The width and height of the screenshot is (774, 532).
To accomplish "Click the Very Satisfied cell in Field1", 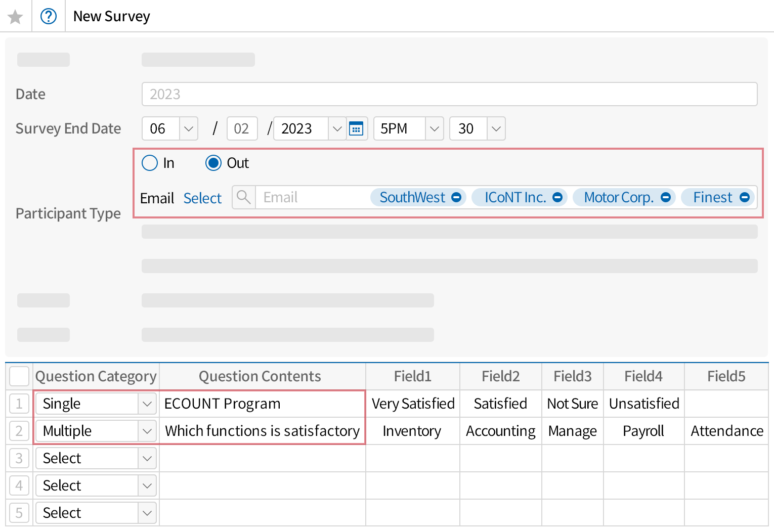I will click(x=413, y=404).
